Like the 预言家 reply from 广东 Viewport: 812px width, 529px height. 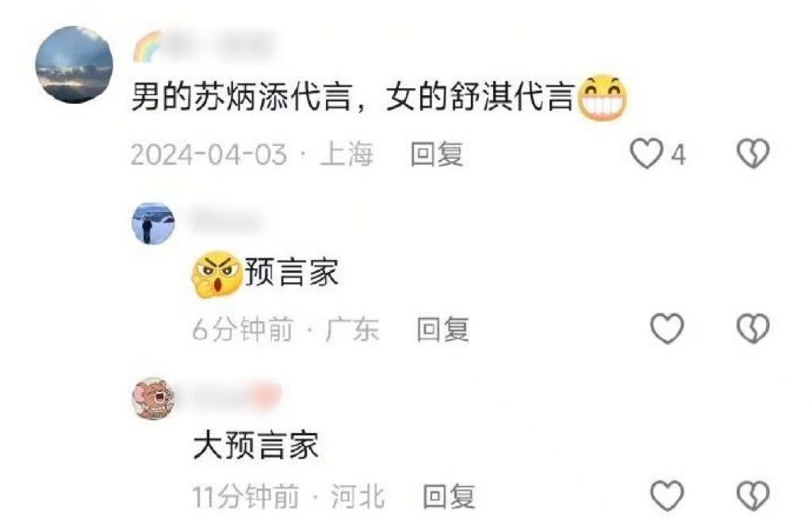click(667, 328)
